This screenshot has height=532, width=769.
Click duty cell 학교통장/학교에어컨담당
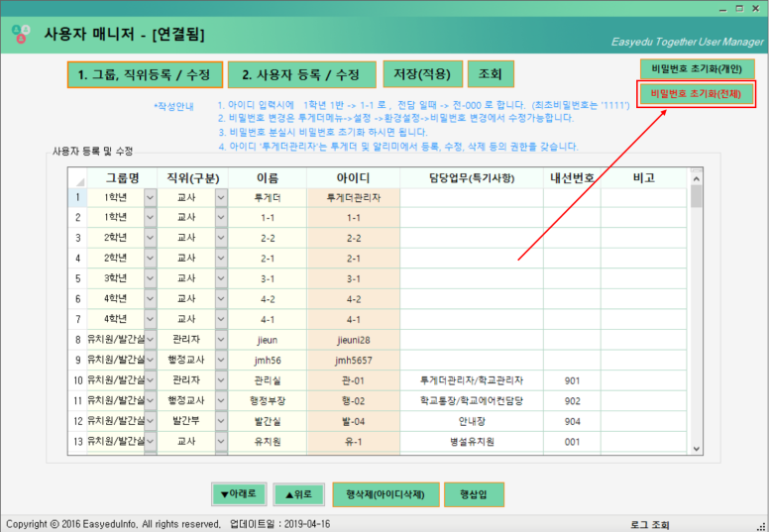pos(472,400)
